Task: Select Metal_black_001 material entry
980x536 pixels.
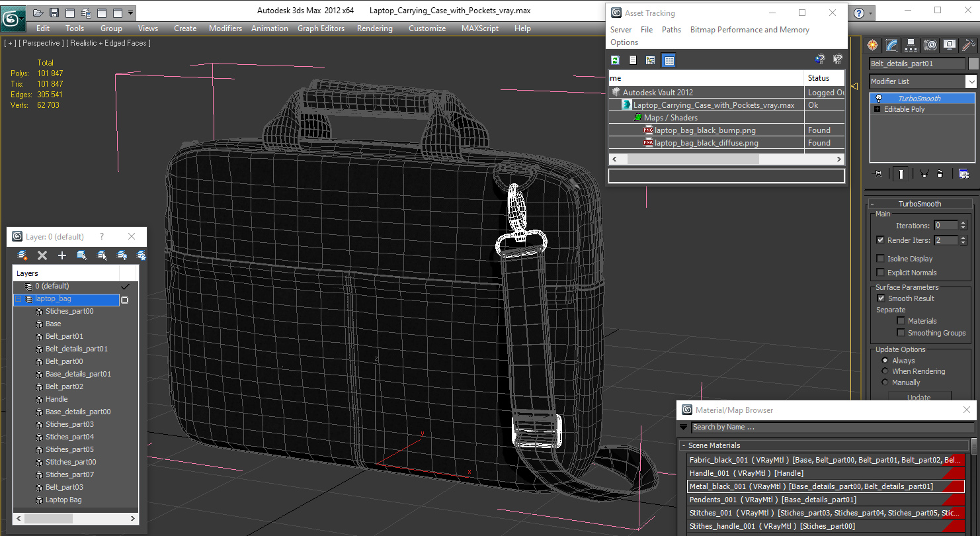Action: click(826, 486)
